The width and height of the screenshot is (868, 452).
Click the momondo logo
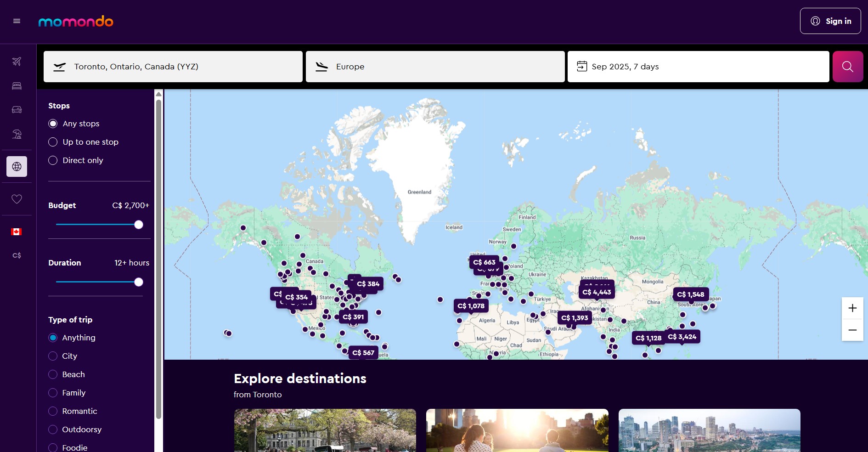[75, 21]
